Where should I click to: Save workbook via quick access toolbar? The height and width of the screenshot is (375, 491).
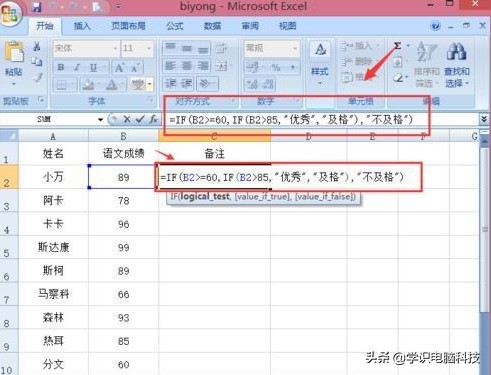tap(36, 7)
